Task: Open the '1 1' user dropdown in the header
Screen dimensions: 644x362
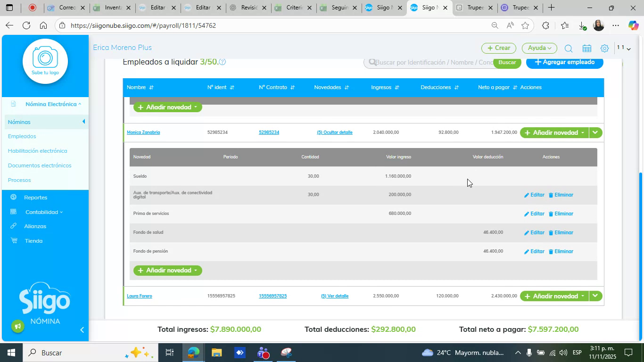Action: pos(624,48)
